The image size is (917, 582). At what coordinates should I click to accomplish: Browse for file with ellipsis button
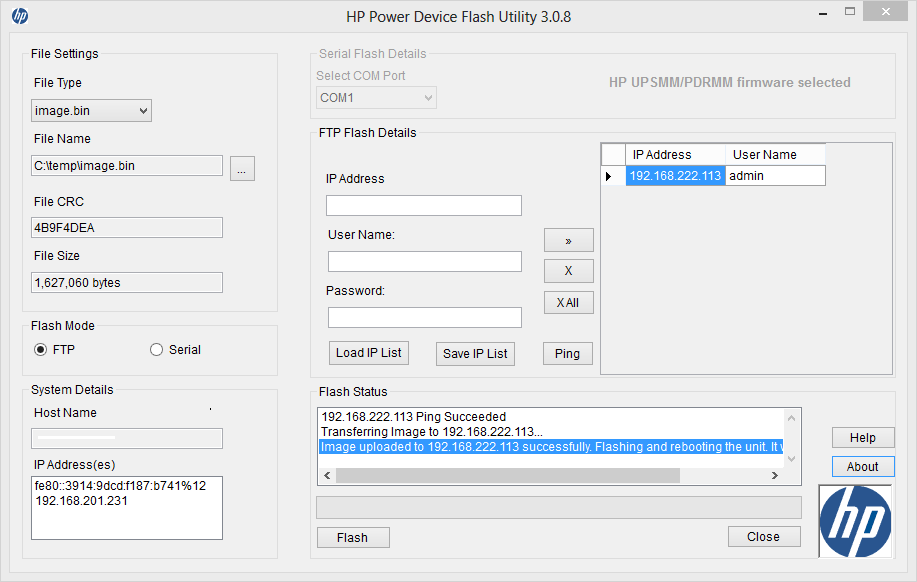pos(242,168)
